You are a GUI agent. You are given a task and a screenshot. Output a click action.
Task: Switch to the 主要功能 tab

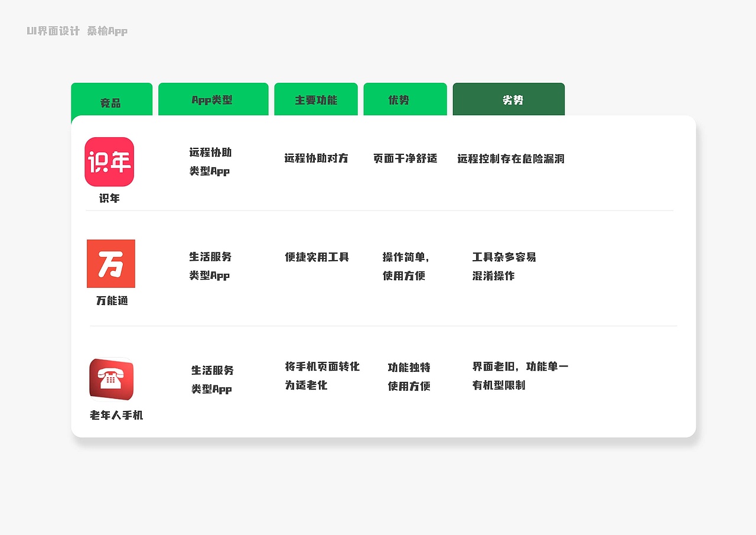point(316,99)
